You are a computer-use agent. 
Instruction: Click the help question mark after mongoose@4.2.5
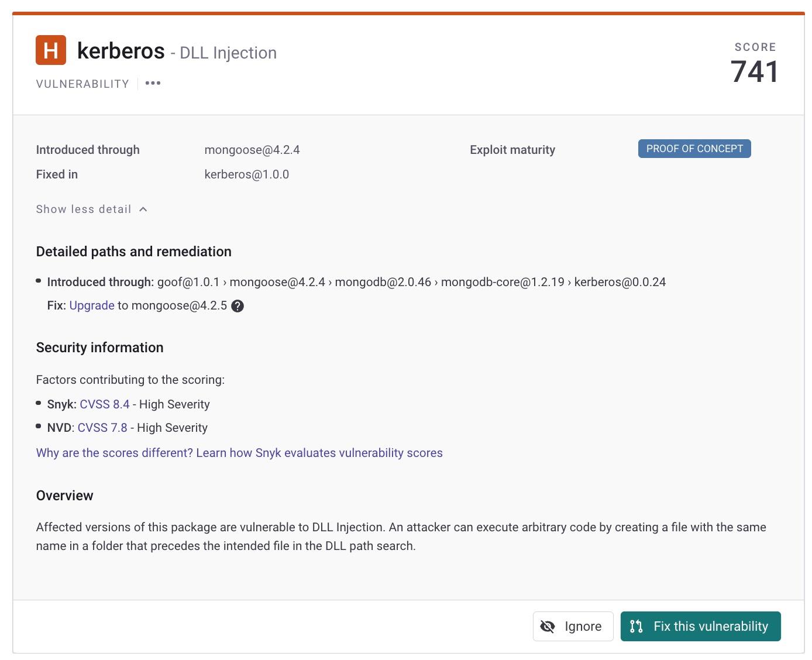click(x=238, y=306)
